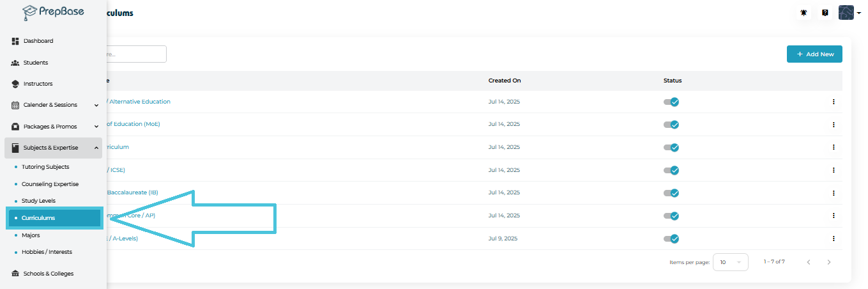
Task: Go to Study Levels submenu item
Action: click(x=38, y=201)
